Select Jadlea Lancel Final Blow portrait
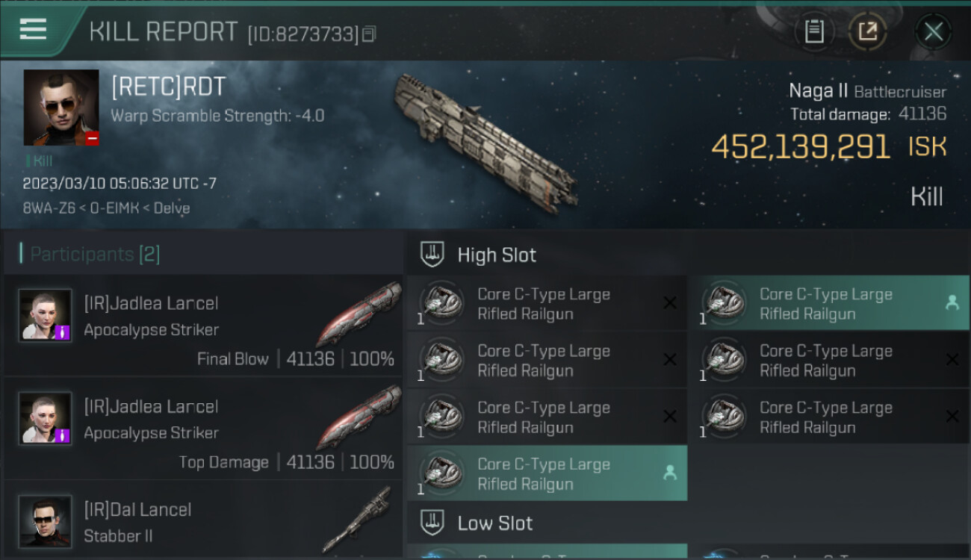 click(x=46, y=315)
